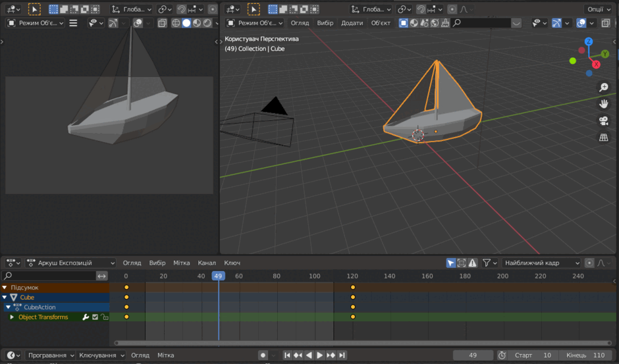Click the wrench icon on Object Transforms

85,317
